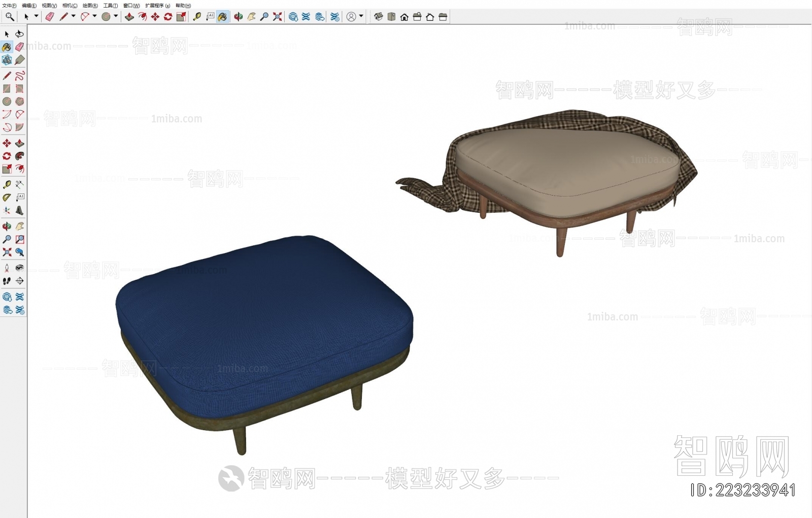
Task: Click Push/Pull in the top toolbar
Action: point(129,17)
